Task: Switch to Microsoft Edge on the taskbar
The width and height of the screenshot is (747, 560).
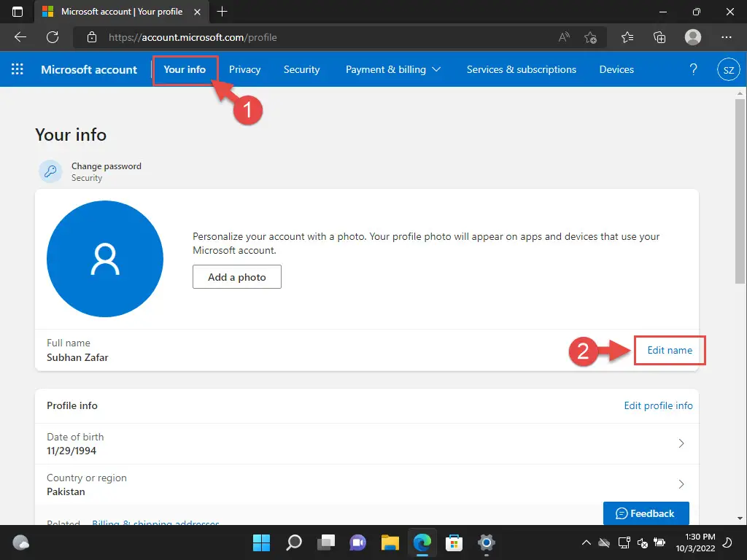Action: (422, 542)
